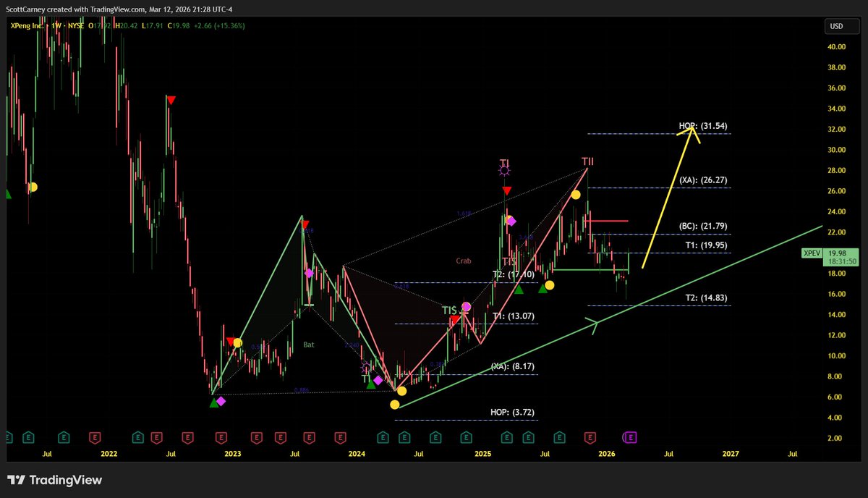The width and height of the screenshot is (868, 498).
Task: Select the magenta diamond marker near the XA 8.17 level
Action: click(377, 379)
